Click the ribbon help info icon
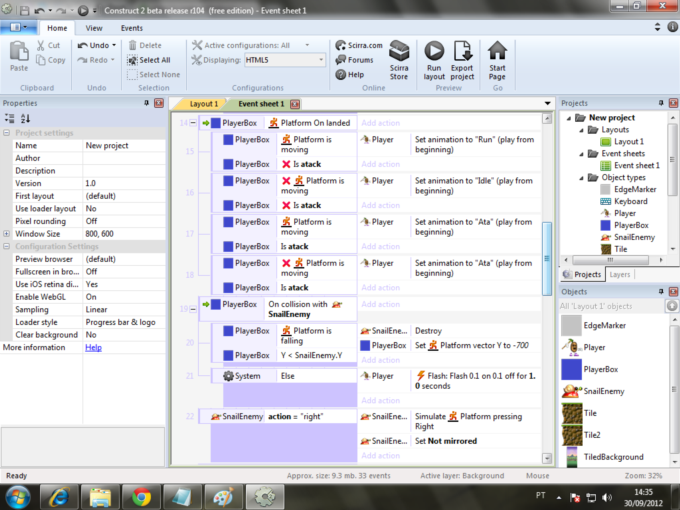The width and height of the screenshot is (680, 510). click(x=672, y=27)
